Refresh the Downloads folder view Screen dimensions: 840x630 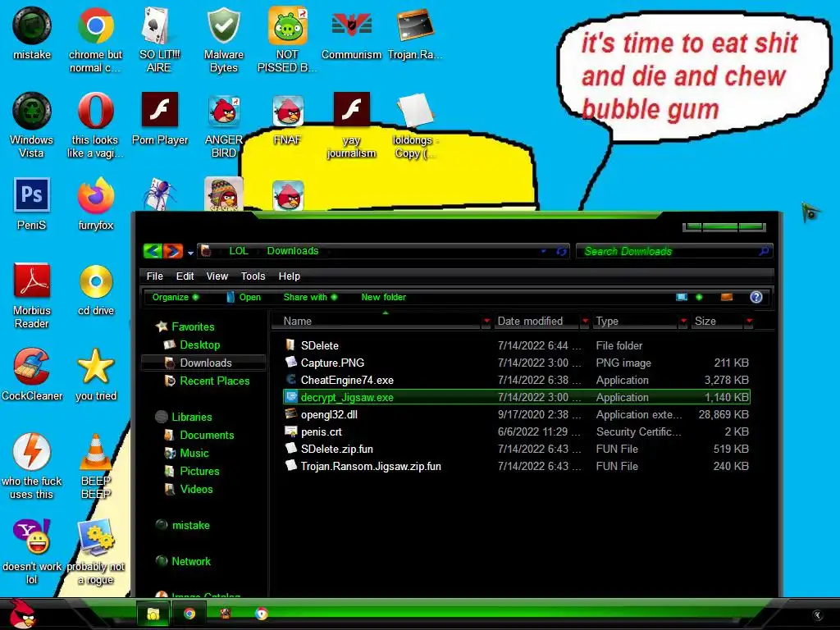pos(561,251)
